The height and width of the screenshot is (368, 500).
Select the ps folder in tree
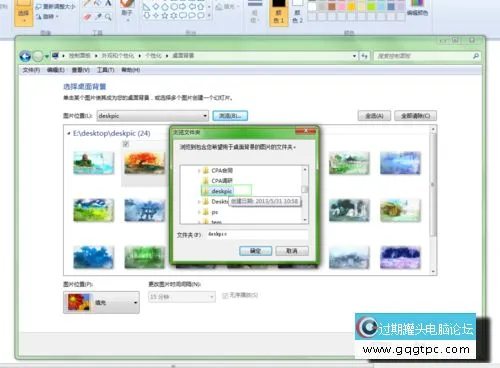click(215, 212)
